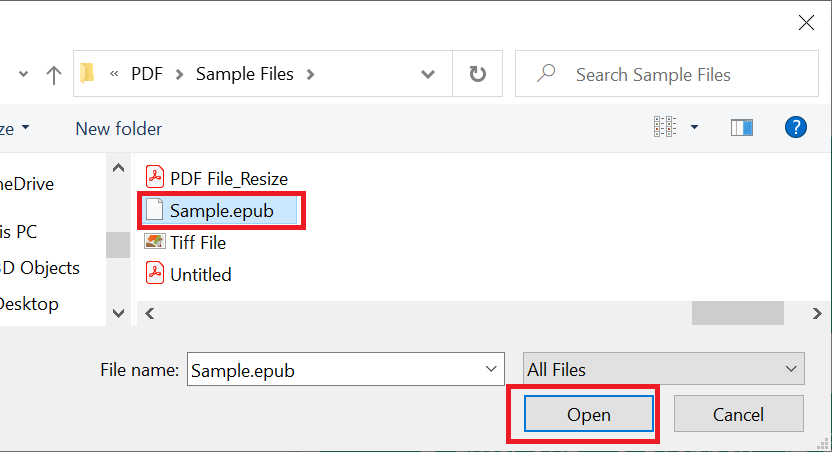832x452 pixels.
Task: Open the address bar history dropdown
Action: (428, 74)
